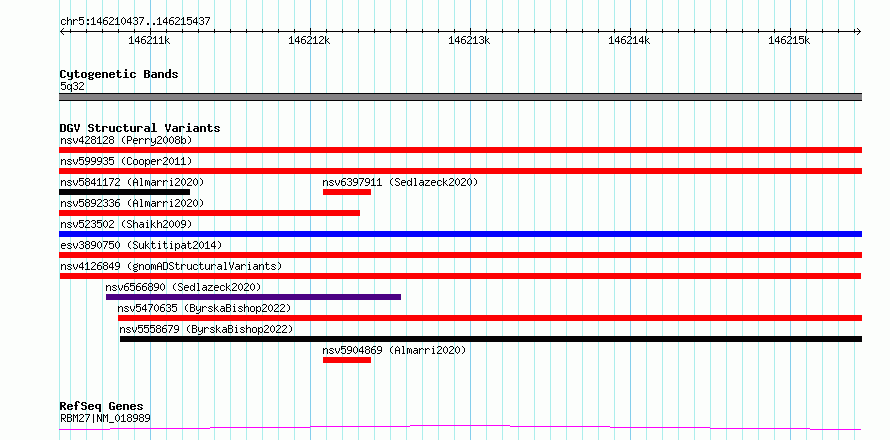Viewport: 890px width, 440px height.
Task: Open variant nsv5892336 (Almarri2020) label
Action: click(132, 203)
